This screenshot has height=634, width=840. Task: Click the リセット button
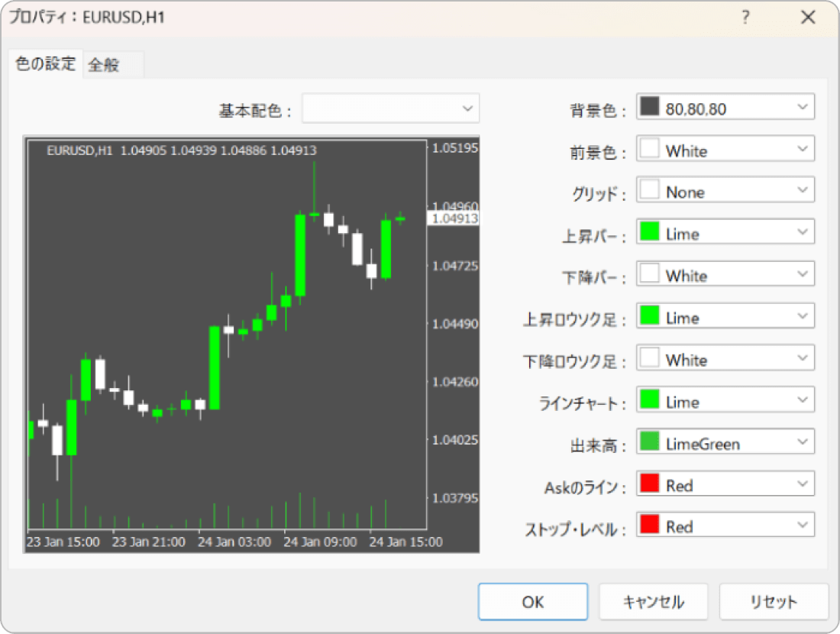coord(774,602)
